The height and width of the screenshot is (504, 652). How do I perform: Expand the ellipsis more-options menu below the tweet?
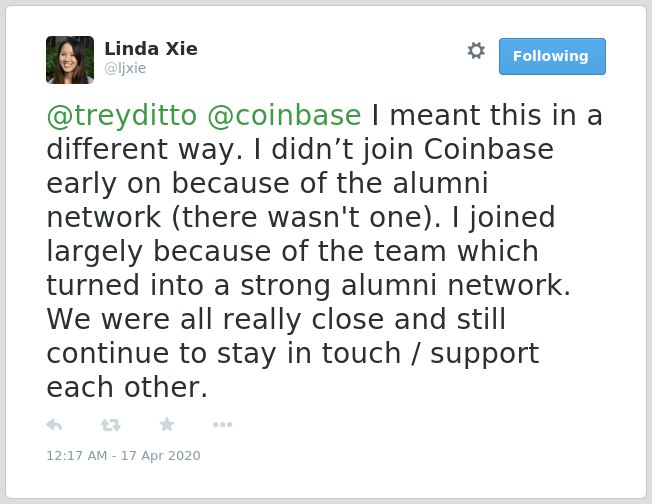[x=222, y=425]
